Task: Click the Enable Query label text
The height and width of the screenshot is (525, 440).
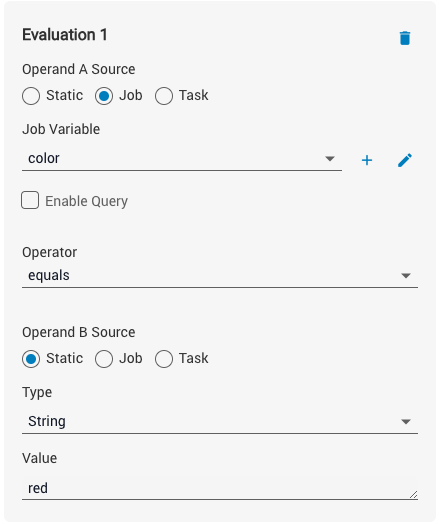Action: pyautogui.click(x=86, y=201)
